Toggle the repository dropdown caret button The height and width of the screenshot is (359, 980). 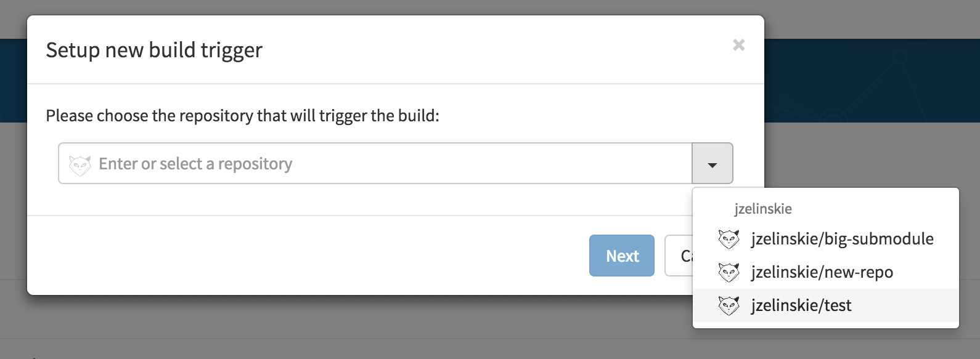click(713, 163)
